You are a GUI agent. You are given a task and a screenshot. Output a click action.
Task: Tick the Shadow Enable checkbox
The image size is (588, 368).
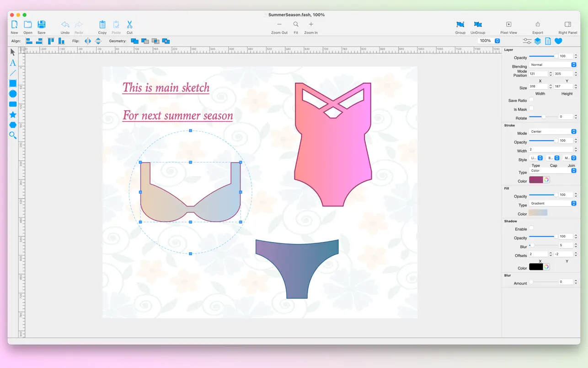tap(531, 228)
